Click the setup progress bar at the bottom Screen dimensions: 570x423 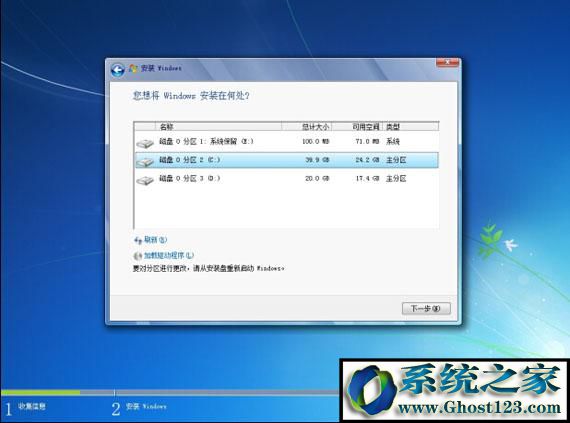[x=170, y=392]
